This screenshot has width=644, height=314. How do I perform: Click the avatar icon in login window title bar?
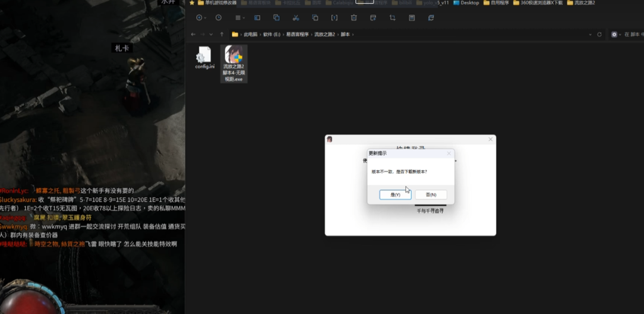[x=330, y=139]
